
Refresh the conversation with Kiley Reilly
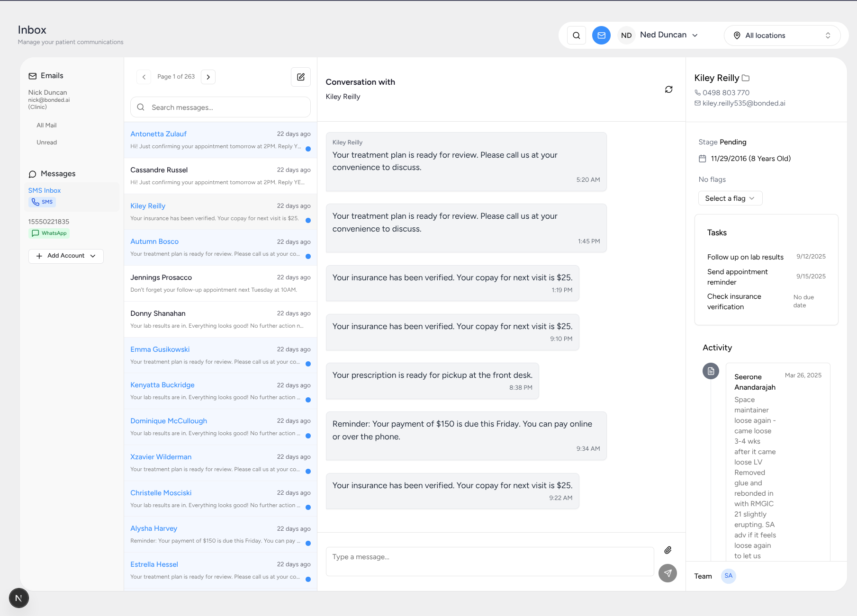[x=668, y=89]
